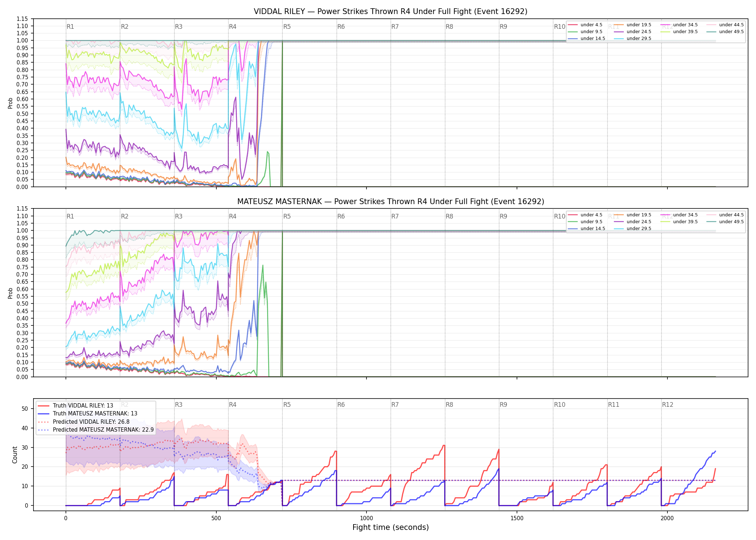
Task: Click 'under 34.5' legend item in Riley chart
Action: coord(679,25)
